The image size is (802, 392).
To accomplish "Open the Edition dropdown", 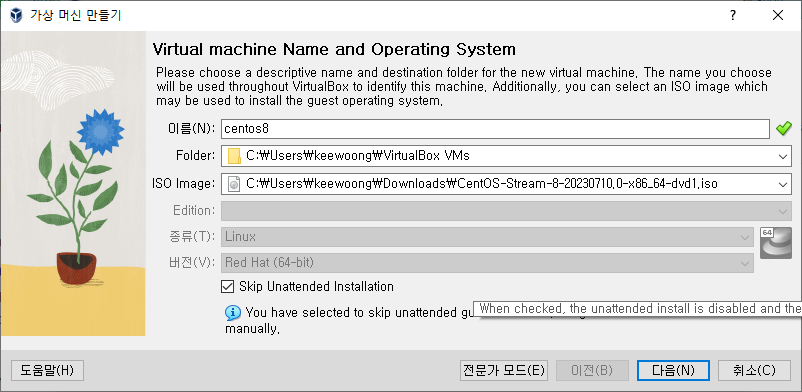I will click(506, 210).
